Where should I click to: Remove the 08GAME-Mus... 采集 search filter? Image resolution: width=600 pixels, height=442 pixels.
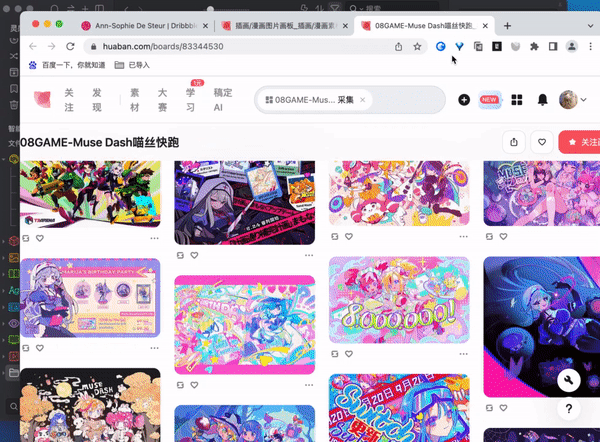tap(362, 100)
